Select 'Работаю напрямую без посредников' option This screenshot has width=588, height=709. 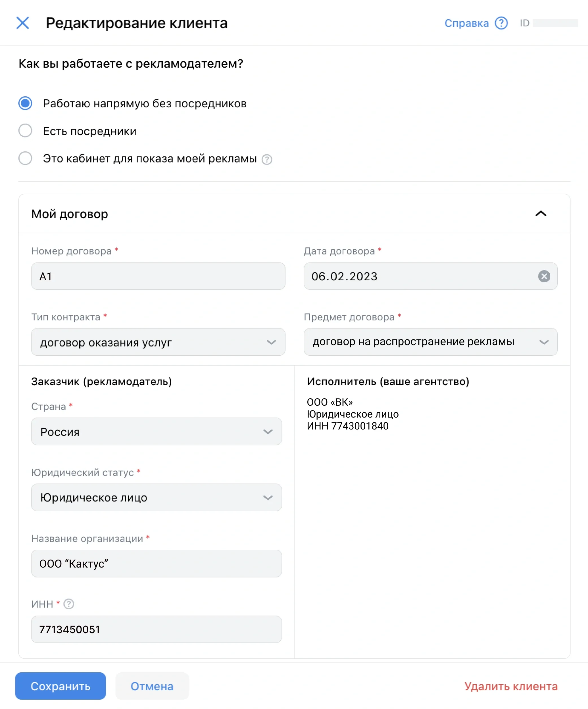tap(25, 103)
